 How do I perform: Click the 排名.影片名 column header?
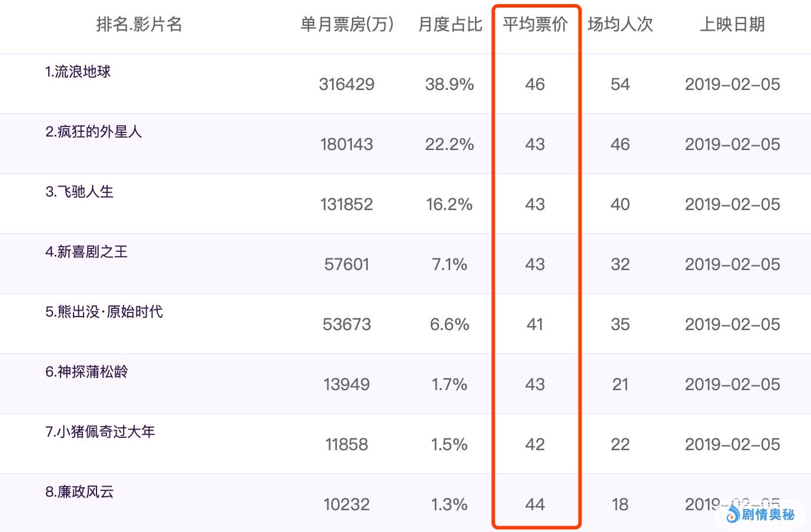tap(139, 25)
